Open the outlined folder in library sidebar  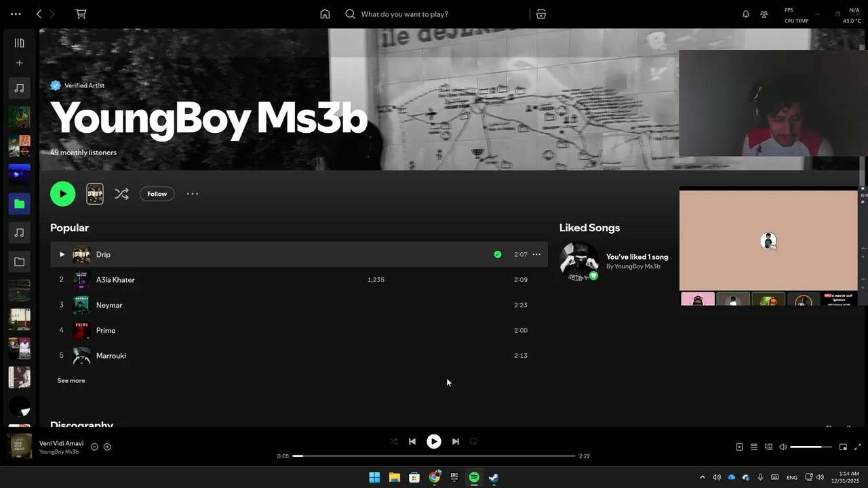(x=20, y=262)
